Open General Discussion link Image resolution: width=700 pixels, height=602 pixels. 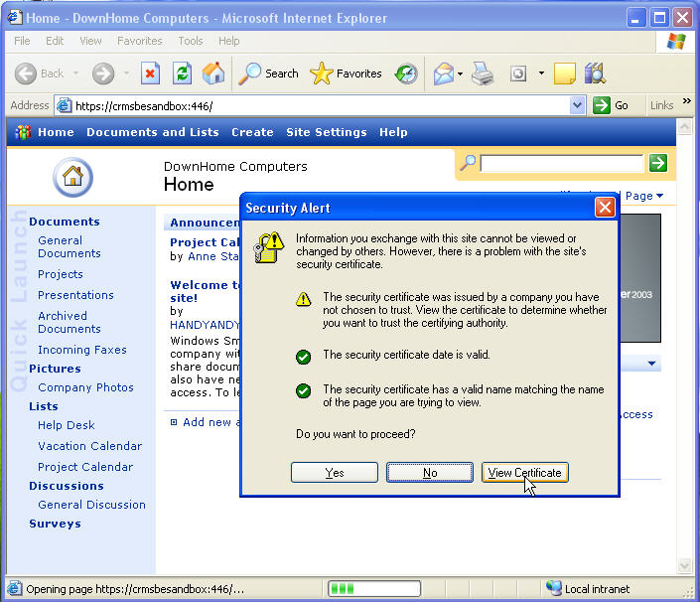(92, 505)
